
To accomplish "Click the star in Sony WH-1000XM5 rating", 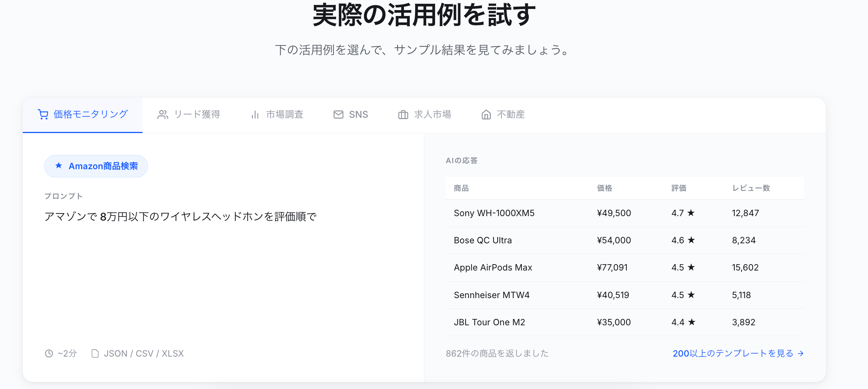I will click(x=691, y=213).
